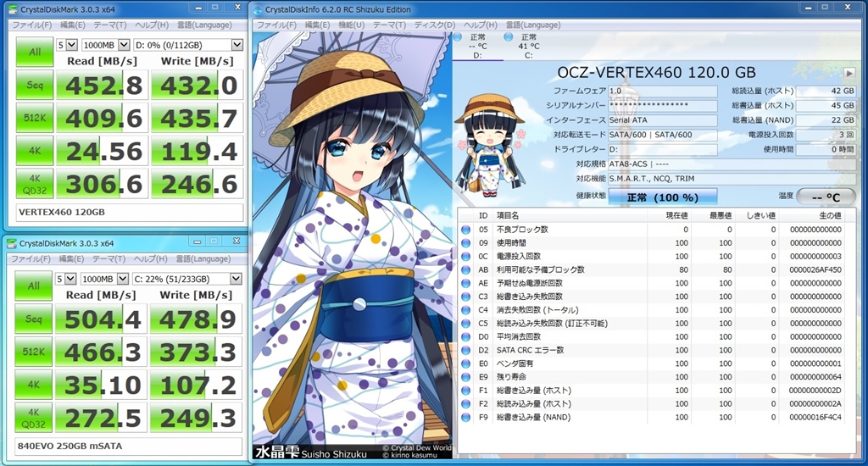Click status icon for ID C4 row
Image resolution: width=868 pixels, height=466 pixels.
click(x=465, y=310)
